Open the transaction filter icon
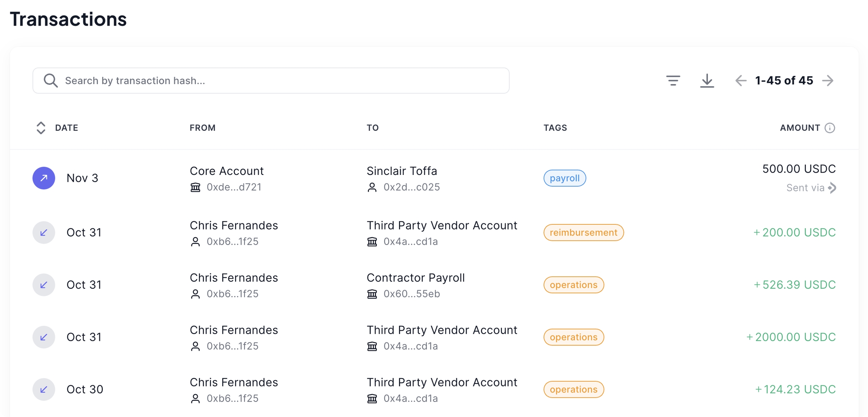The height and width of the screenshot is (417, 868). [x=673, y=81]
